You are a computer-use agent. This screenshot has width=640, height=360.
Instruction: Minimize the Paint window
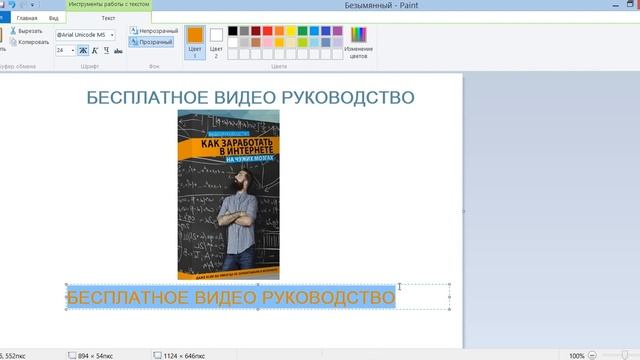pyautogui.click(x=616, y=5)
